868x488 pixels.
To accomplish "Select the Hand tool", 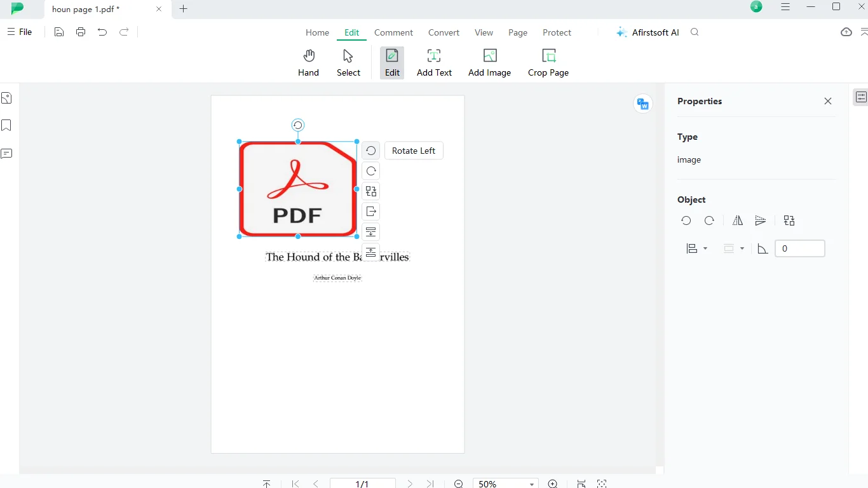I will (308, 63).
